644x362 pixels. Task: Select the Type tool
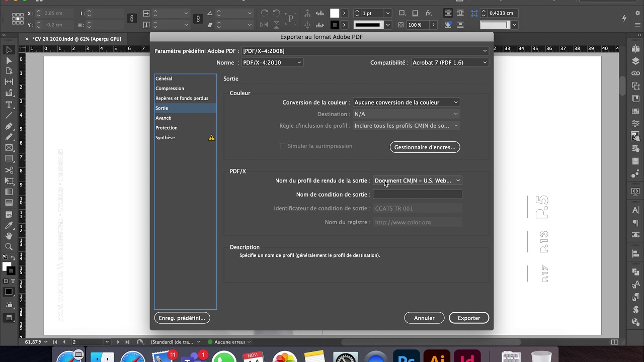pyautogui.click(x=9, y=104)
